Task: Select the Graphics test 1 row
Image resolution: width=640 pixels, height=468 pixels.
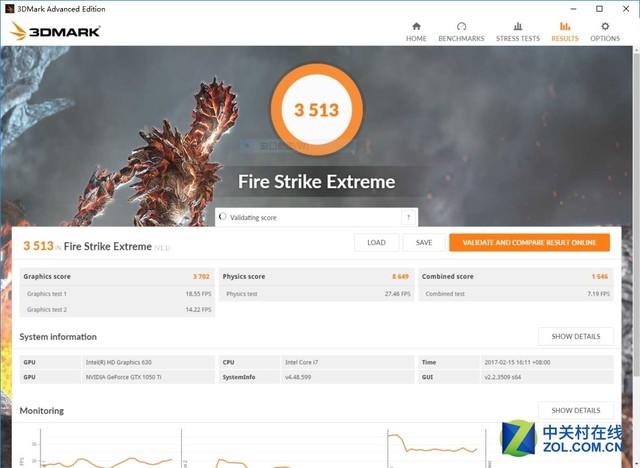Action: tap(117, 293)
